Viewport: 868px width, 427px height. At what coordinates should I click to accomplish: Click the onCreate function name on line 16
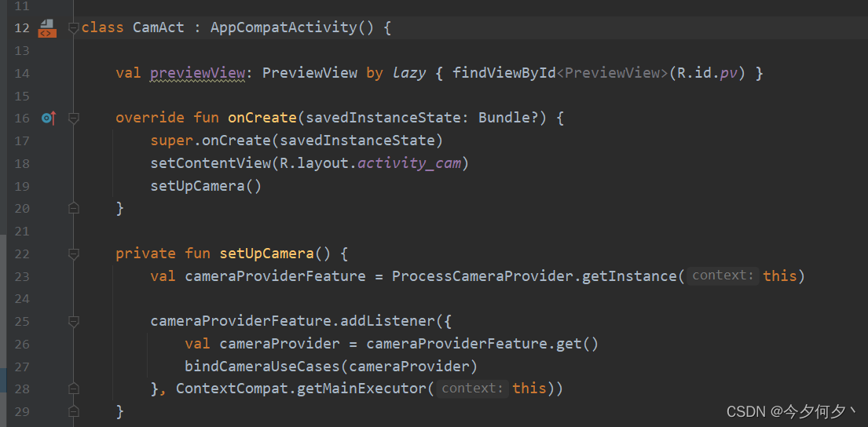[x=262, y=118]
